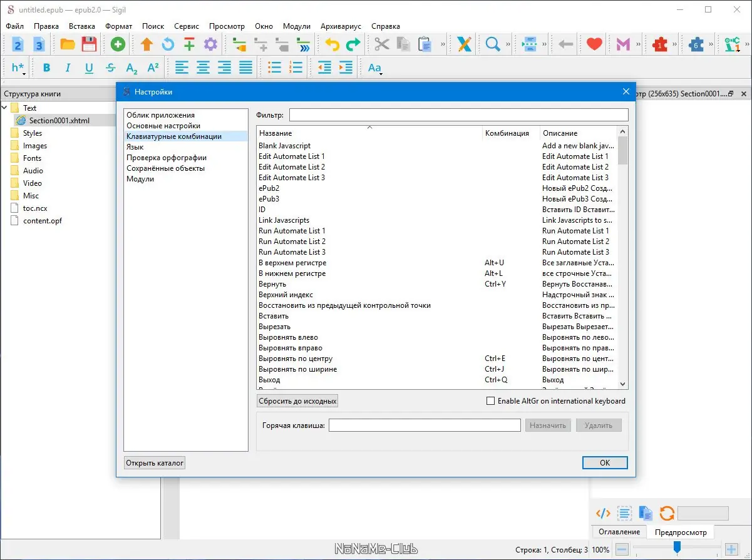Open a file with the folder icon
The height and width of the screenshot is (560, 752).
click(x=68, y=44)
